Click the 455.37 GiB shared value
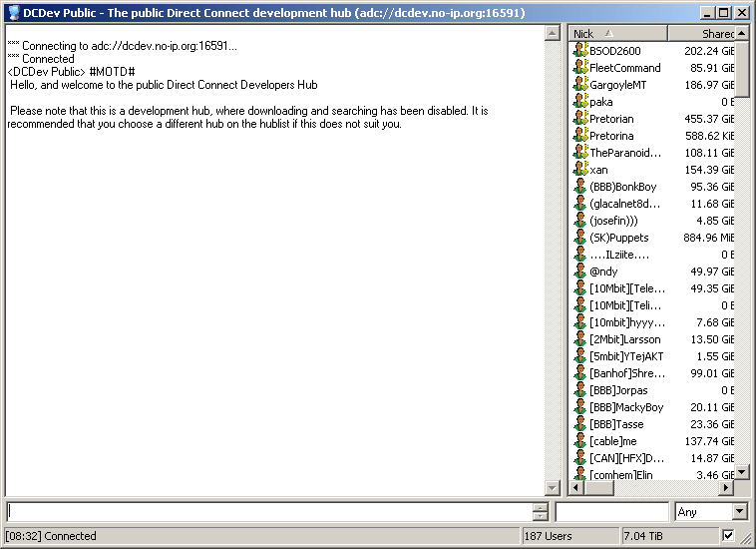 pyautogui.click(x=709, y=119)
